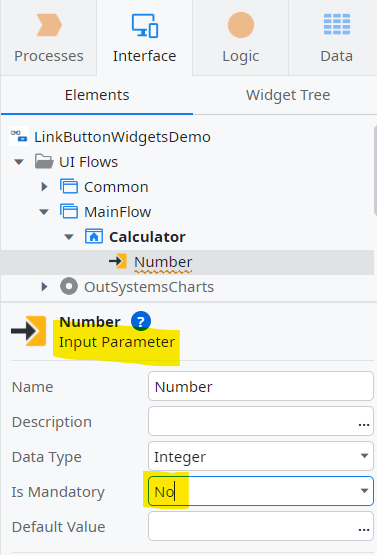This screenshot has height=555, width=377.
Task: Collapse the MainFlow node
Action: (x=44, y=212)
